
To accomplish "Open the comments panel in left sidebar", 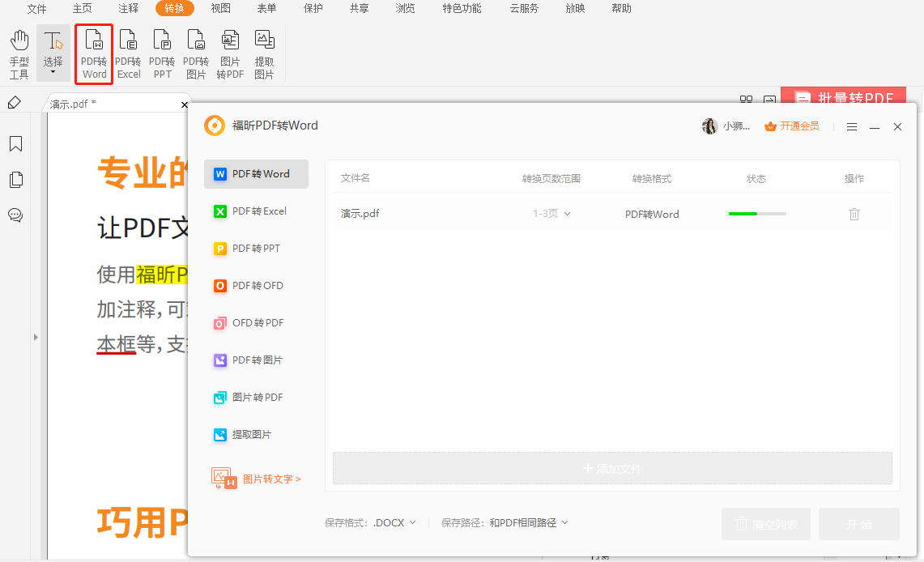I will [15, 215].
